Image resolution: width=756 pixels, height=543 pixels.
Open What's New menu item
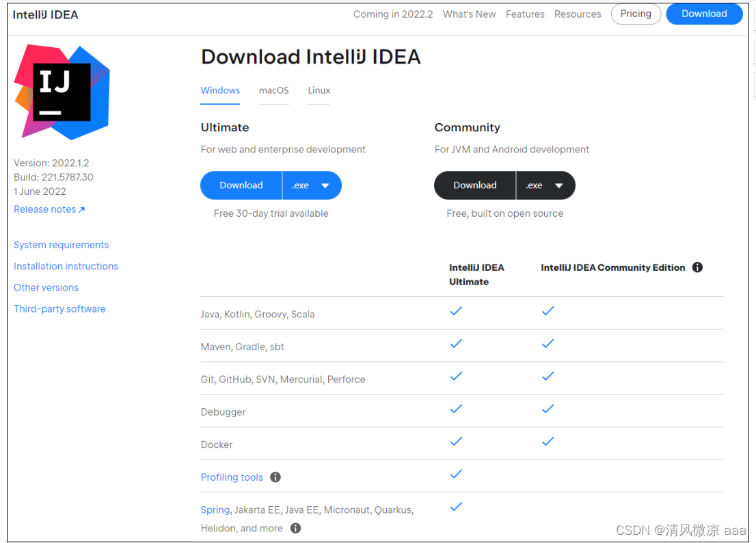pyautogui.click(x=469, y=14)
